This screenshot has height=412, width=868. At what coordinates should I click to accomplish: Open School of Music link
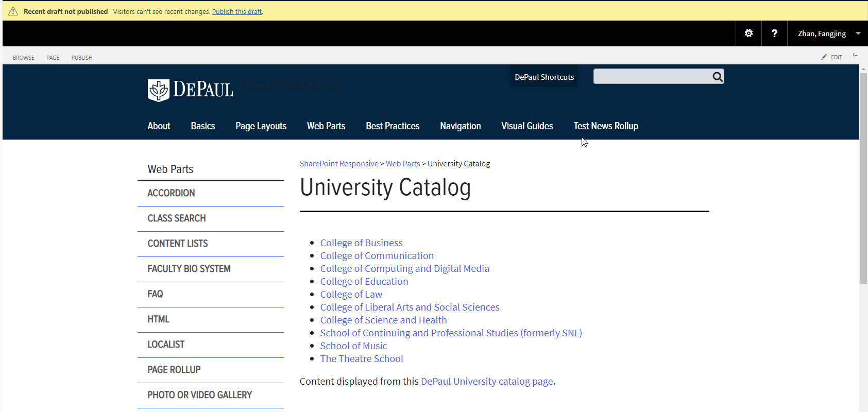[353, 346]
